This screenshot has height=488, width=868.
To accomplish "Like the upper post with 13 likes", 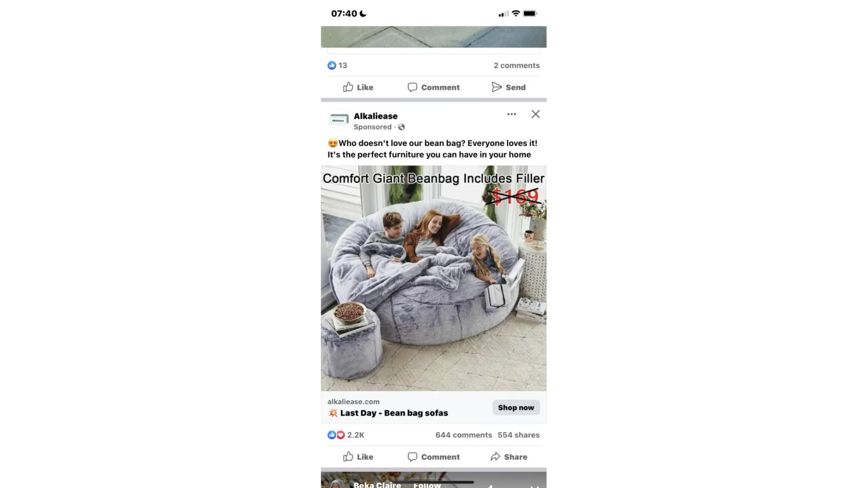I will coord(358,87).
